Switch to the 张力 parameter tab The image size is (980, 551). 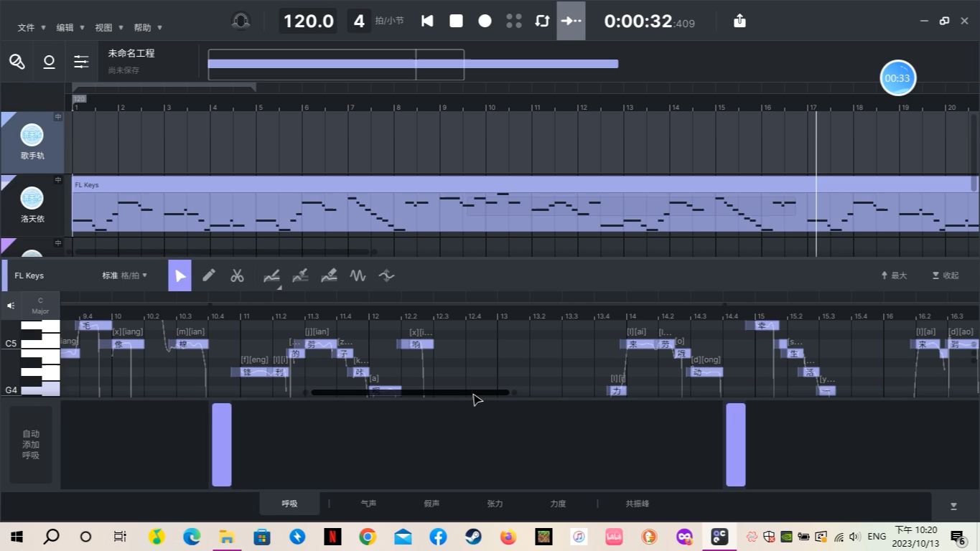pyautogui.click(x=495, y=504)
